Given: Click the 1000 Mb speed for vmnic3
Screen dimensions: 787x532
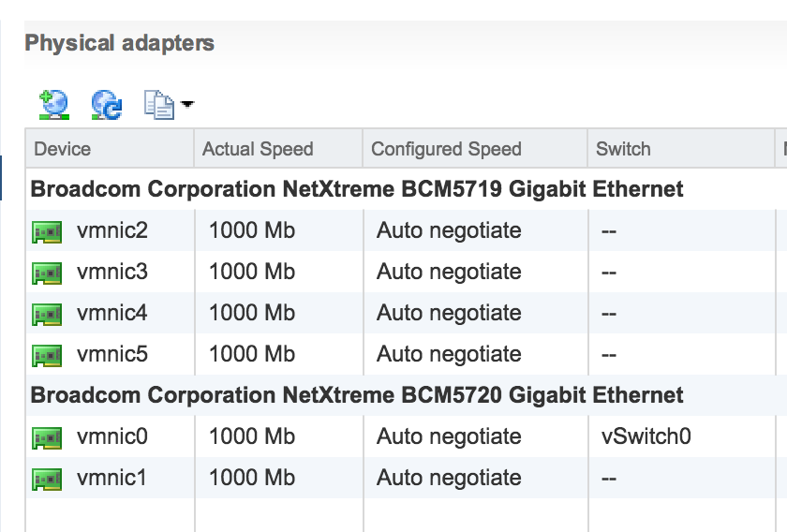Looking at the screenshot, I should pyautogui.click(x=252, y=272).
